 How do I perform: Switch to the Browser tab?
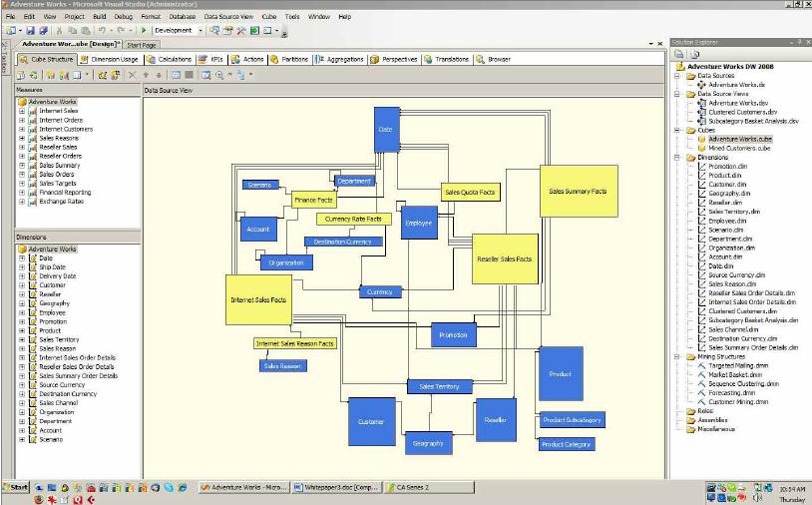[494, 60]
